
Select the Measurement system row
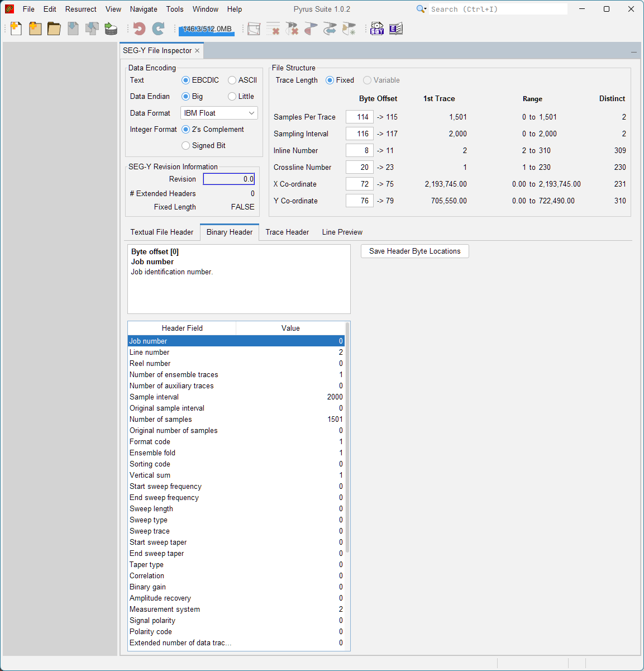point(236,609)
